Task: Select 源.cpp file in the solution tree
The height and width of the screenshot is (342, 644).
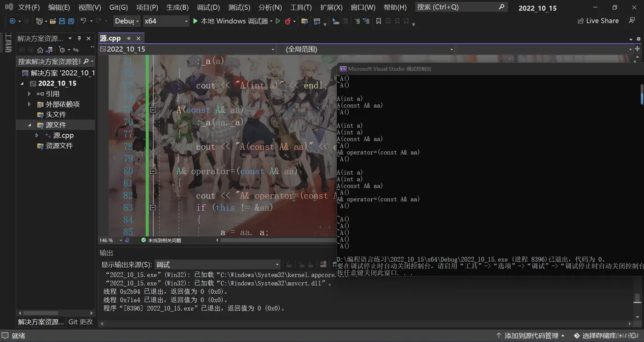Action: [x=63, y=136]
